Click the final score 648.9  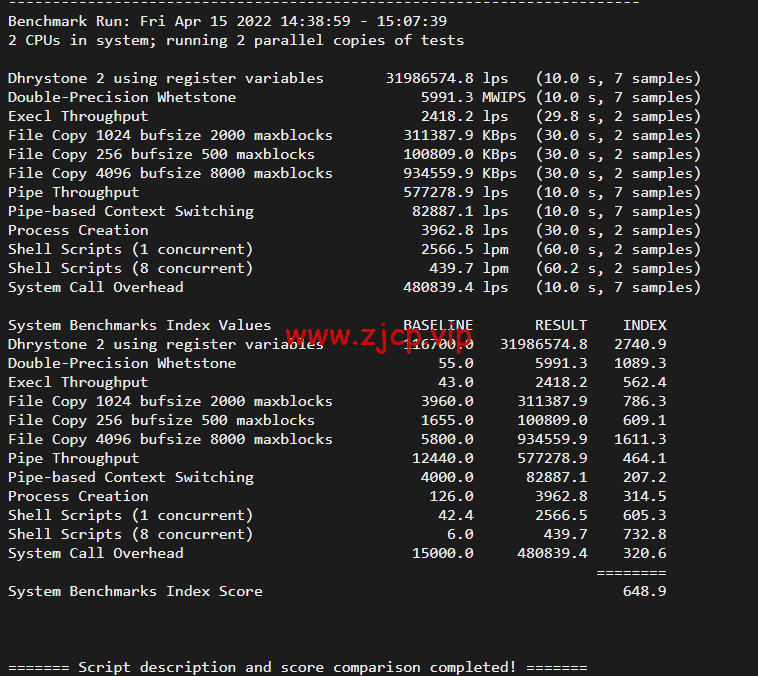click(644, 591)
